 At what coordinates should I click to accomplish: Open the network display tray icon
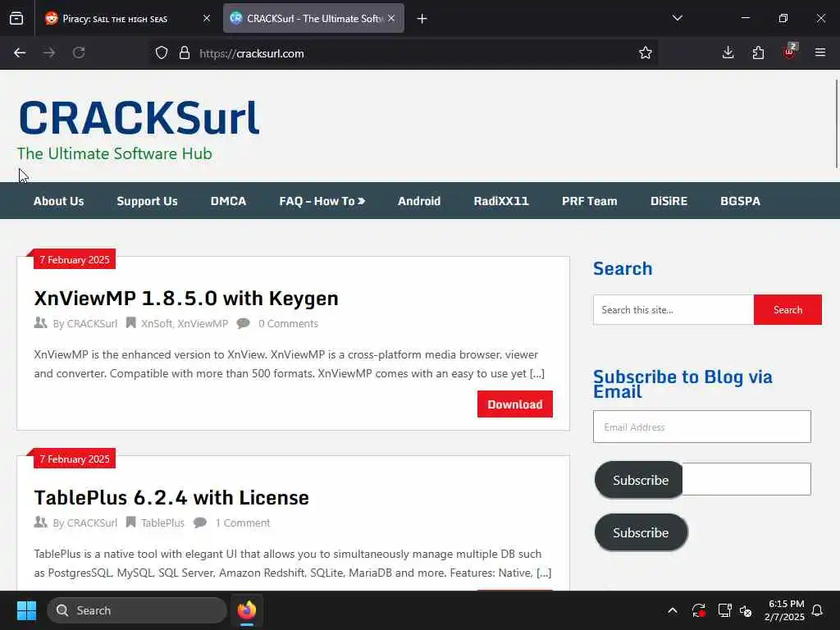pos(724,610)
